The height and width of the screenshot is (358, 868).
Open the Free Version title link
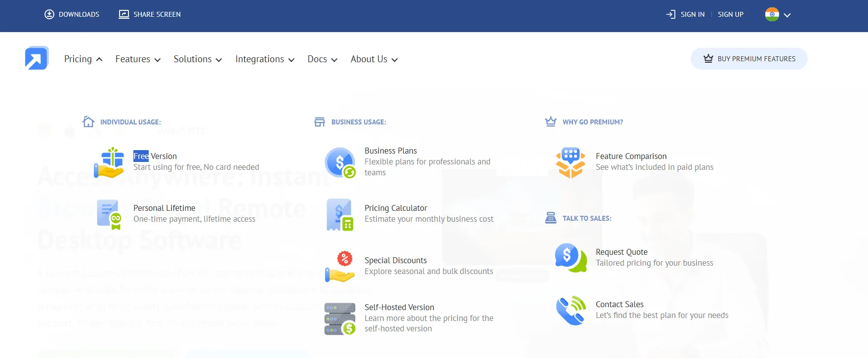(155, 156)
